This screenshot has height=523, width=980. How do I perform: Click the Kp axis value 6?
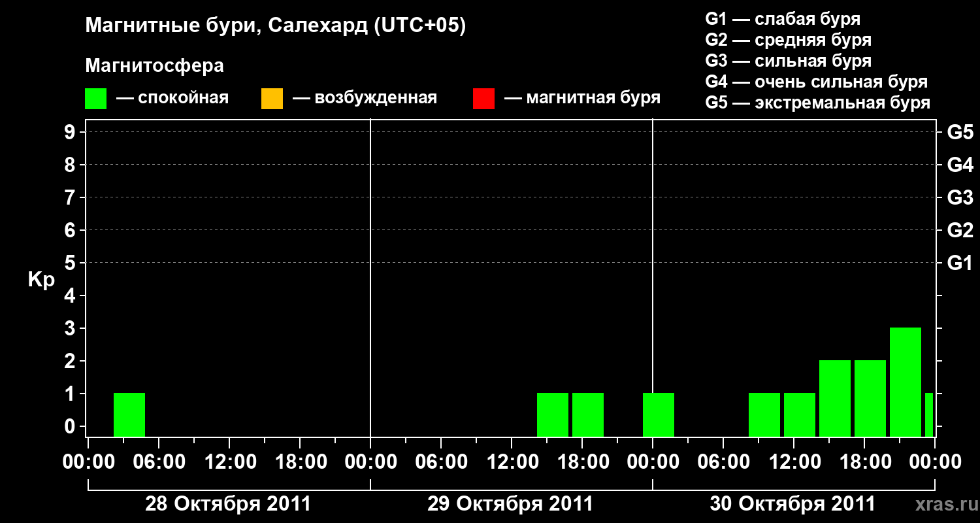pyautogui.click(x=71, y=230)
